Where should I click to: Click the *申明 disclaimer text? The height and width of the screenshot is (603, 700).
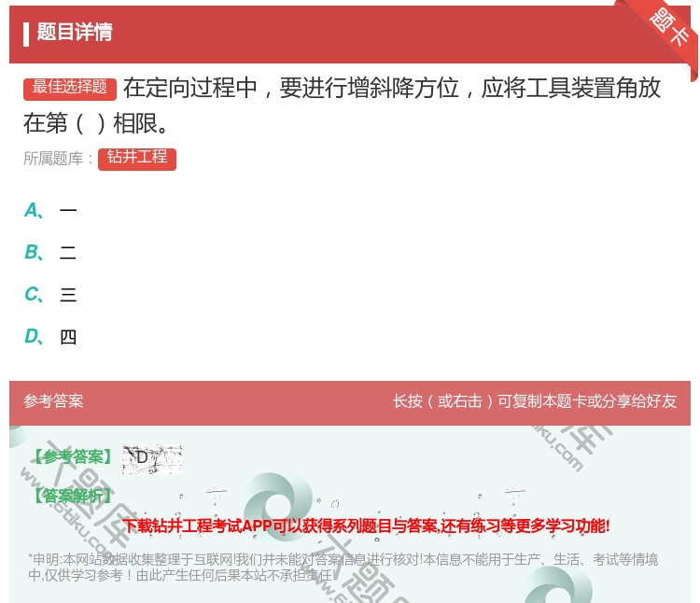tap(343, 567)
